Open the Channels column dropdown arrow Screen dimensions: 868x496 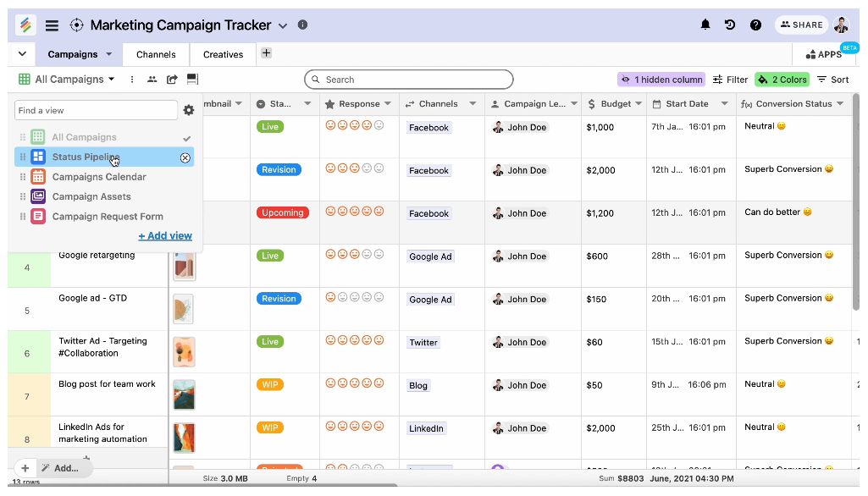(473, 103)
